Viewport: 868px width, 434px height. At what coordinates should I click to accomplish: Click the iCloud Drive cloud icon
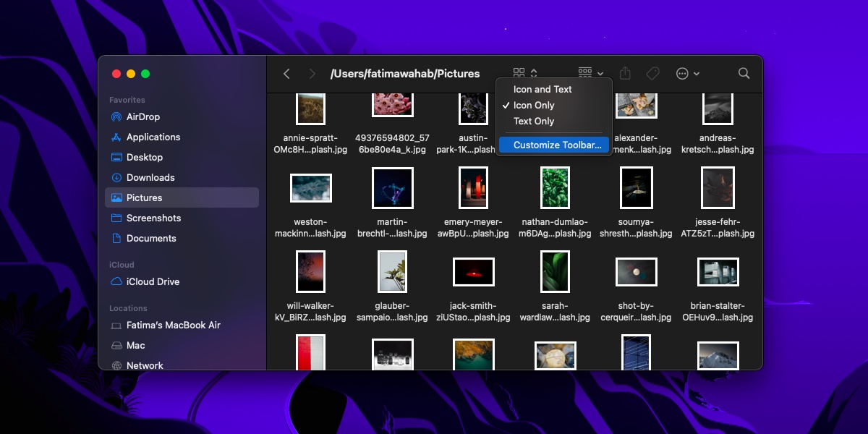[116, 281]
